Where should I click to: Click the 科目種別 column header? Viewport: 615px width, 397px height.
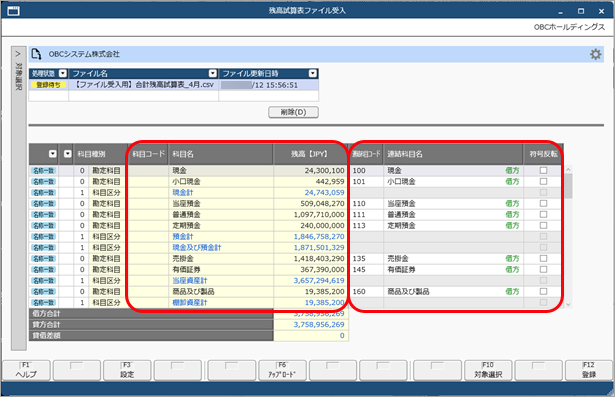[101, 154]
